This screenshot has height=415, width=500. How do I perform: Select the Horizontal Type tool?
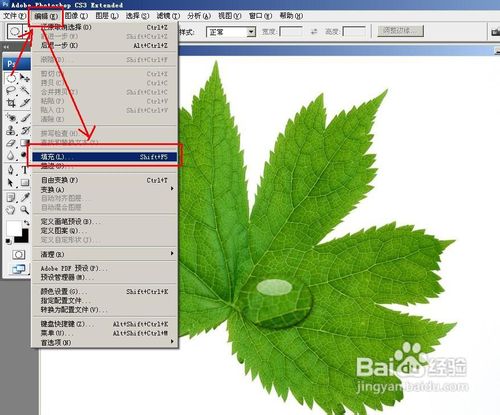click(x=25, y=170)
